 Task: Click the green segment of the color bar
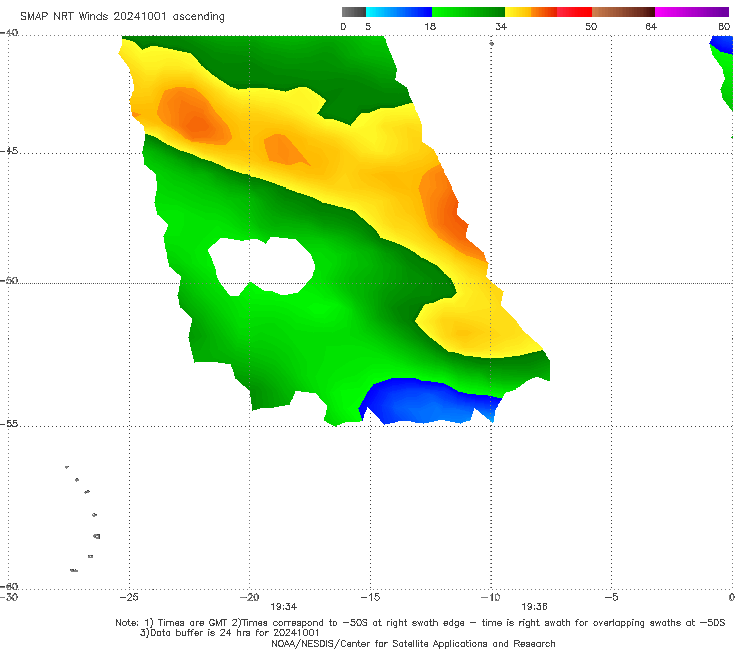(468, 12)
